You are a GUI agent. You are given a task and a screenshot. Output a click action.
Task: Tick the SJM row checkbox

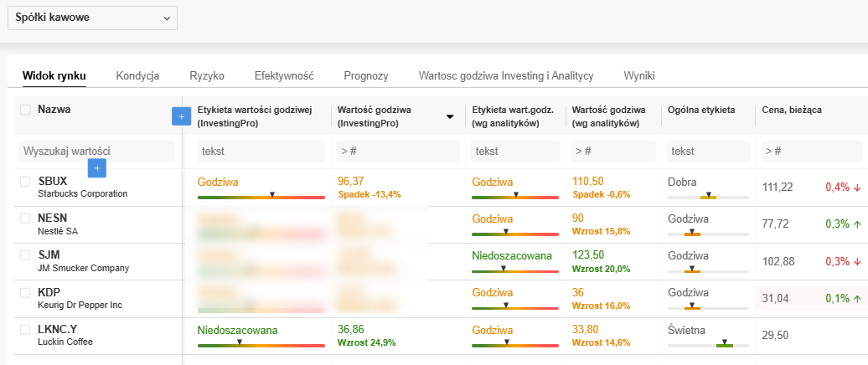tap(25, 255)
